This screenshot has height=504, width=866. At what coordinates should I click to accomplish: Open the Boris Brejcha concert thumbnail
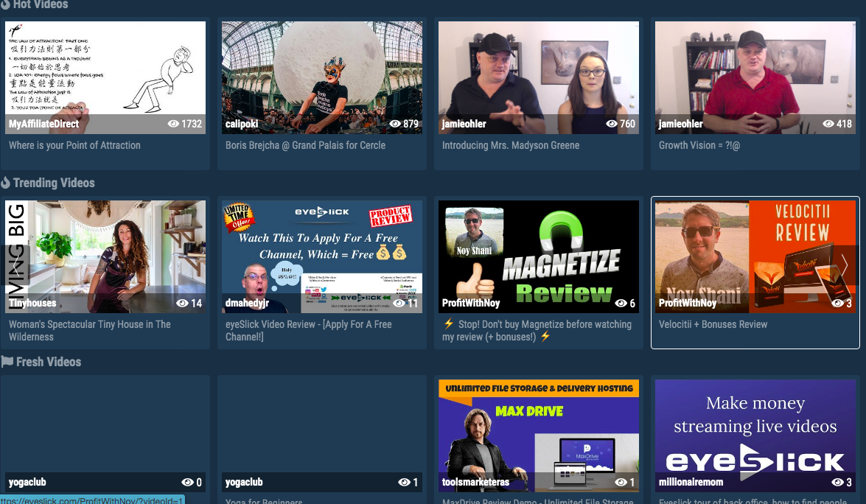click(x=322, y=78)
